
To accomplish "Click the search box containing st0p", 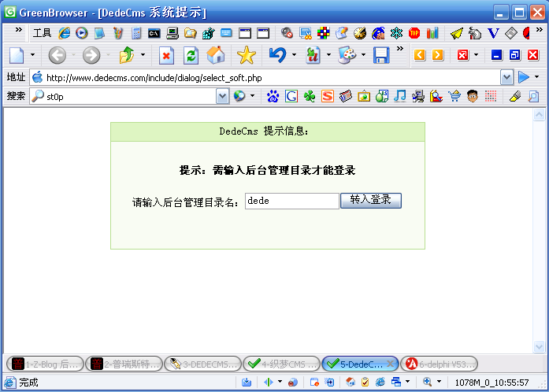I will pyautogui.click(x=123, y=97).
